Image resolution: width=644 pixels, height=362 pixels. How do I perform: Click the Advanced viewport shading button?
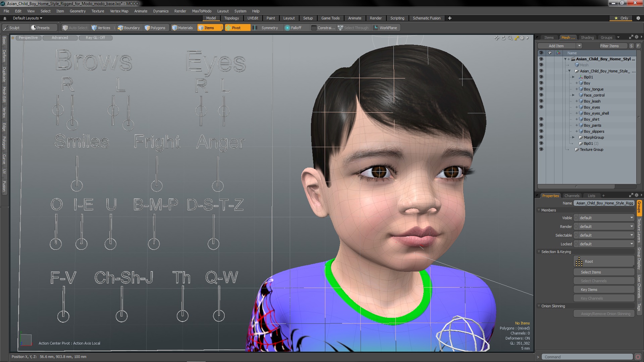click(x=60, y=38)
